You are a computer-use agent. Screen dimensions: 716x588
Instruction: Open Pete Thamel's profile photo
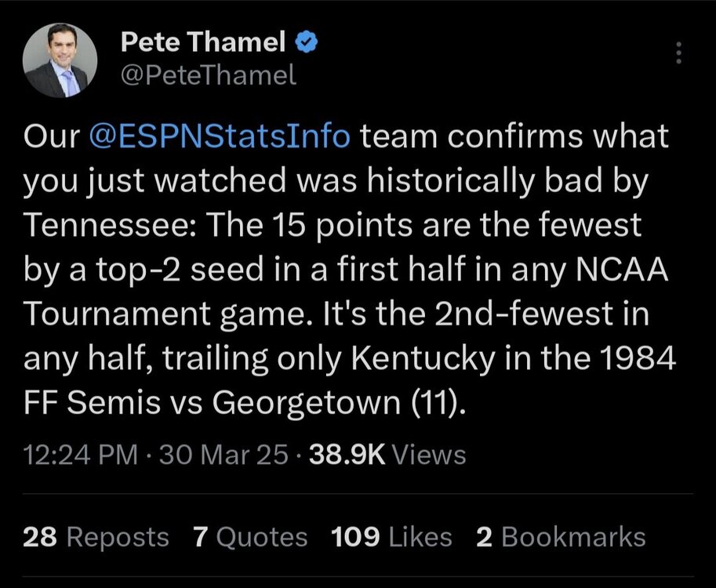pyautogui.click(x=60, y=61)
